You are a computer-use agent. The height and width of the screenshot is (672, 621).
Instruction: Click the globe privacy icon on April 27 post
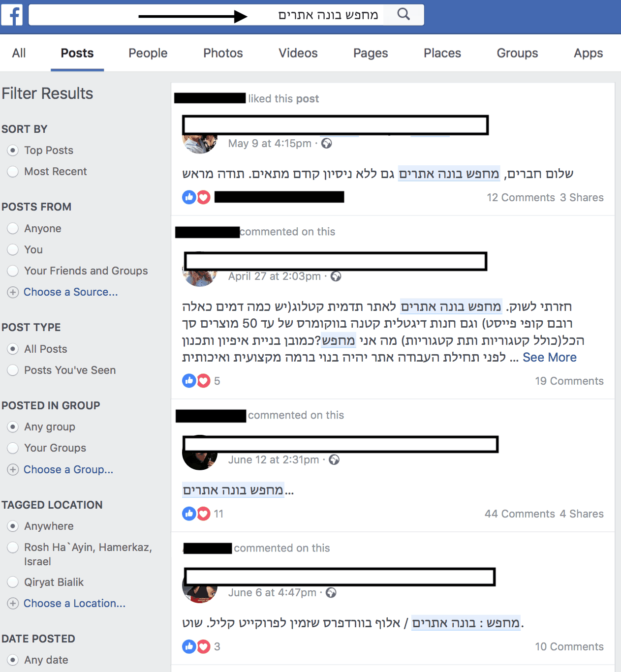(336, 276)
